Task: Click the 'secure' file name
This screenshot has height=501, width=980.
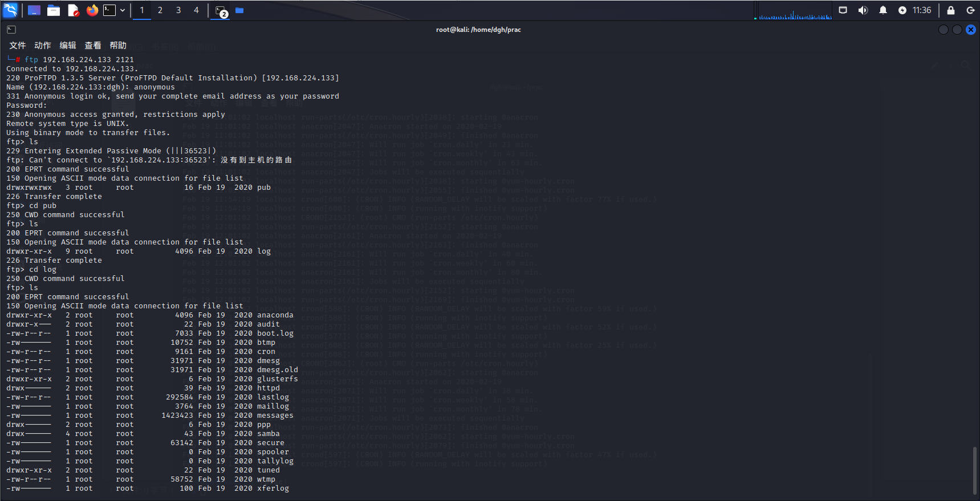Action: tap(271, 443)
